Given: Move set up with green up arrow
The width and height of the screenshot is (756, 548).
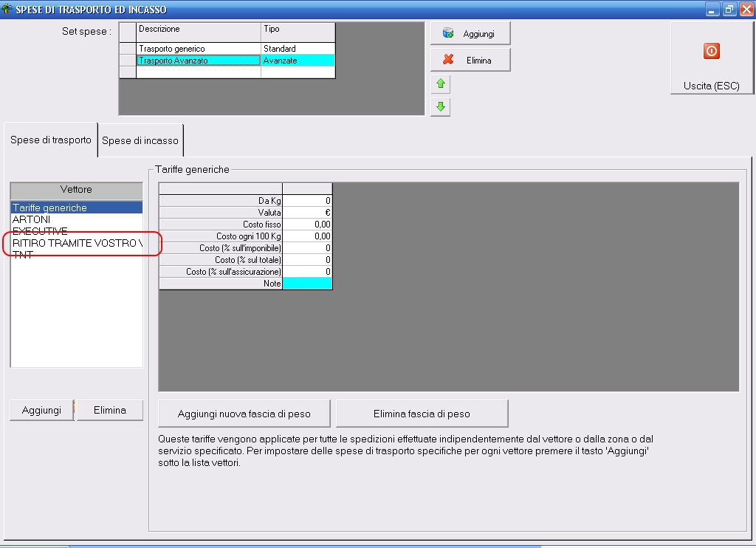Looking at the screenshot, I should click(440, 84).
